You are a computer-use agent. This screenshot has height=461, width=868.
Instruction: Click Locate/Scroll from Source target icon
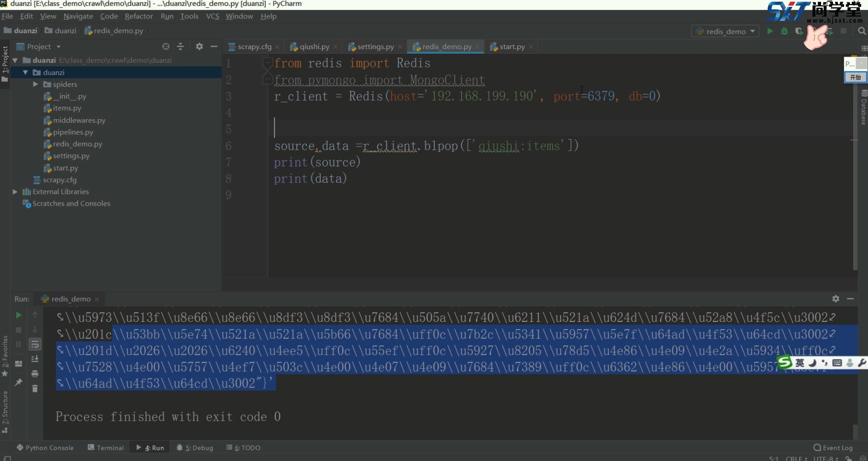pos(166,47)
